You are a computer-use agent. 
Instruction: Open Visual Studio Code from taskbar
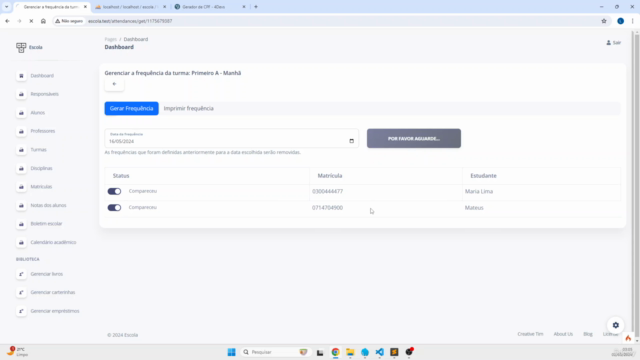(x=379, y=352)
